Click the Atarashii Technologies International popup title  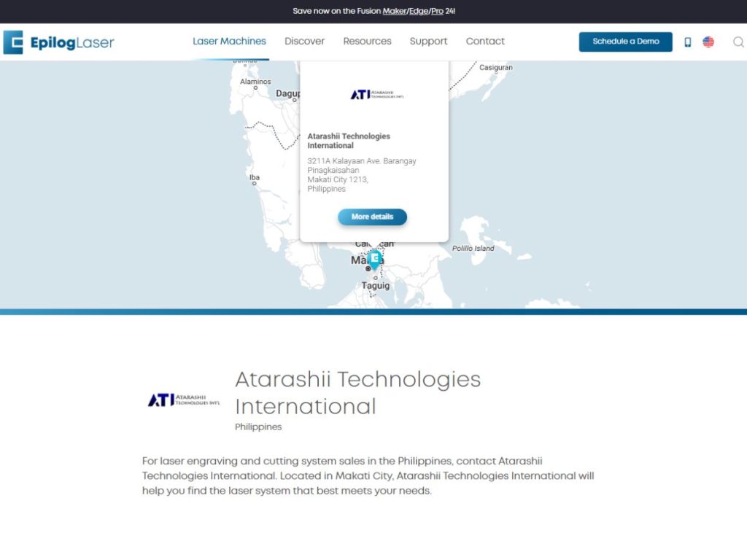[349, 141]
